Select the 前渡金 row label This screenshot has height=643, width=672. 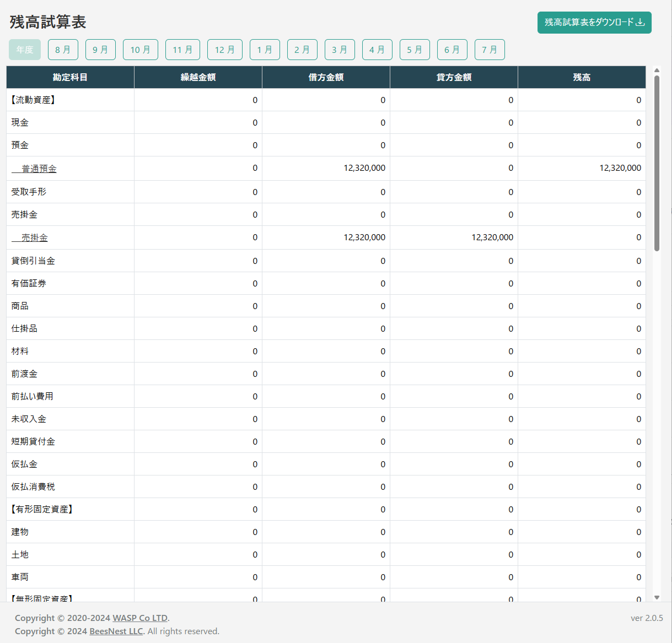point(24,374)
